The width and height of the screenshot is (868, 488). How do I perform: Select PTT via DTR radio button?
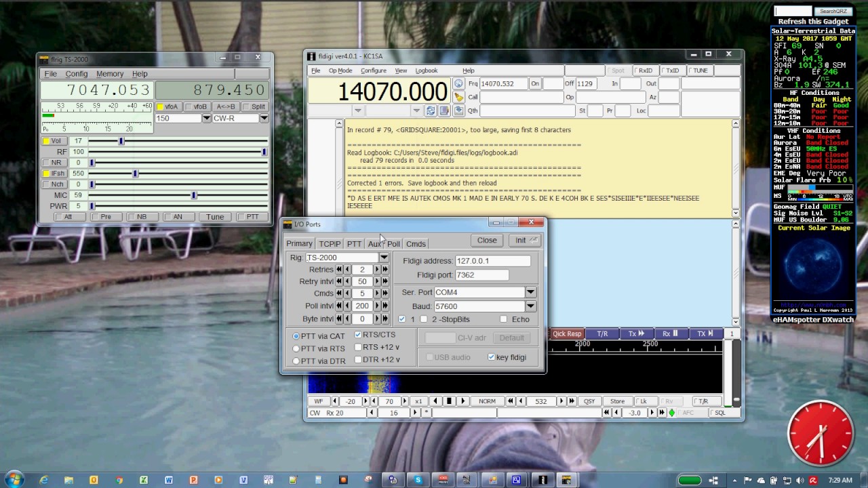coord(296,361)
